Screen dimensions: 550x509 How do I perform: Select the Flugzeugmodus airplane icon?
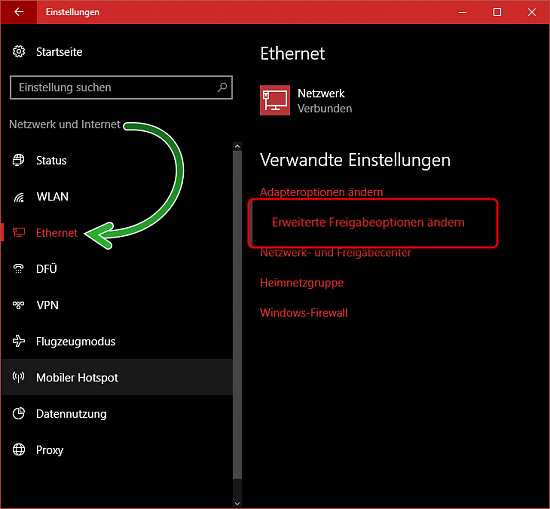19,341
